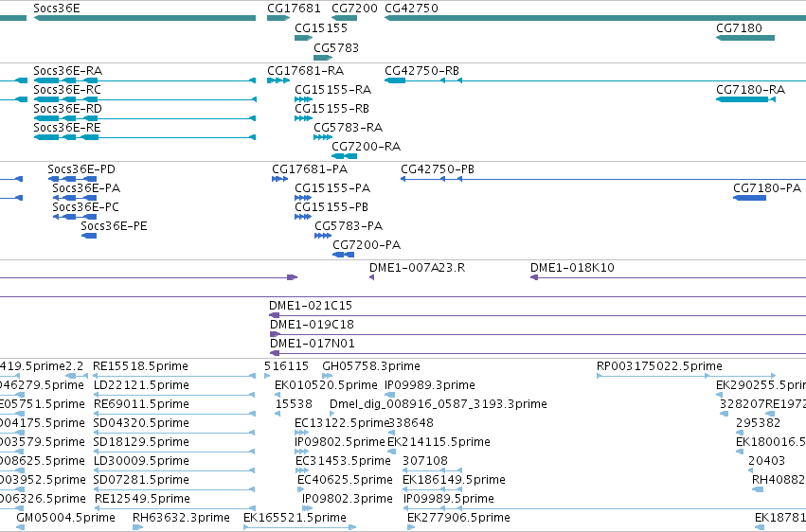This screenshot has height=532, width=806.
Task: Click EST LD30009.5prime
Action: [x=174, y=470]
